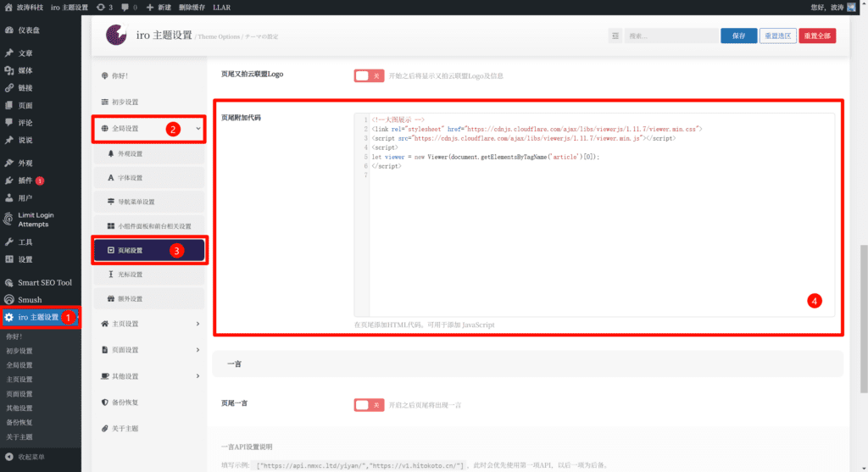Click the expand-all icon left of search box
The width and height of the screenshot is (868, 472).
(615, 36)
